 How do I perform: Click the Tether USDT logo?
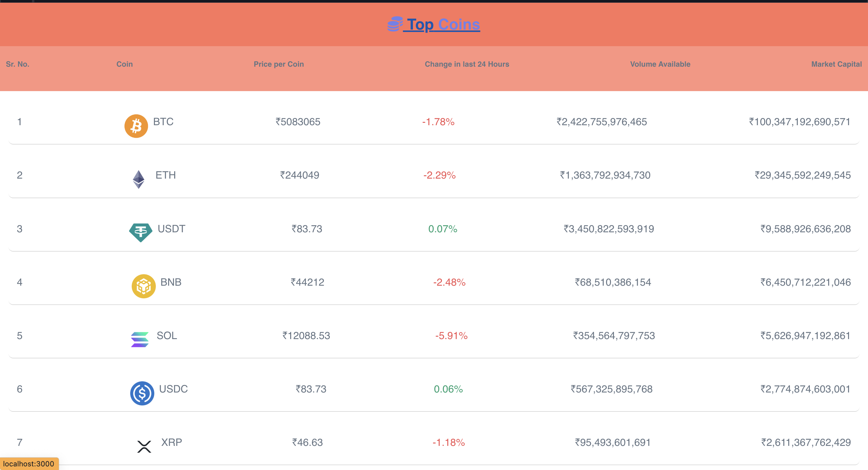click(x=141, y=233)
